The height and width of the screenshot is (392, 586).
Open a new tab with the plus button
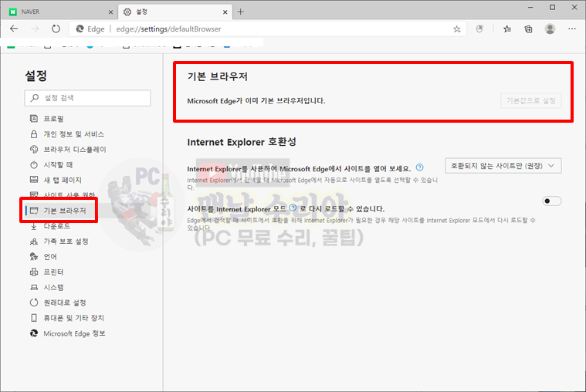(x=240, y=12)
